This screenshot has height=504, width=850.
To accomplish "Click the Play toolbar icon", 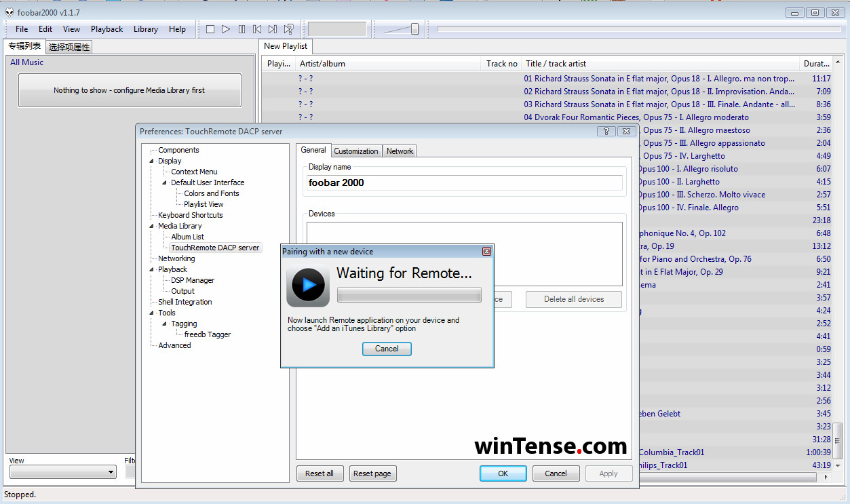I will 226,29.
